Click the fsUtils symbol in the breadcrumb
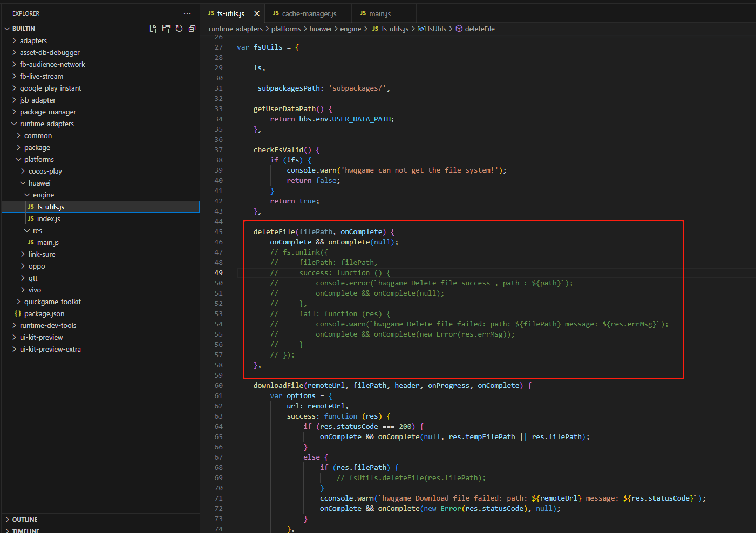756x533 pixels. coord(436,29)
